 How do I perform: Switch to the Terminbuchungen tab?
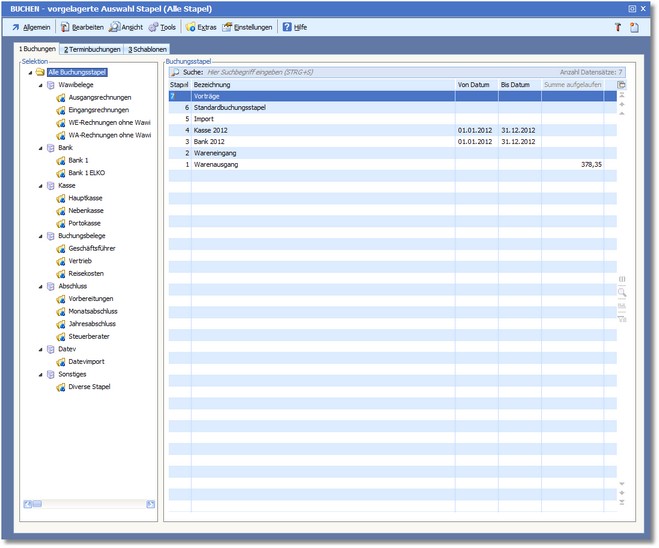point(92,49)
